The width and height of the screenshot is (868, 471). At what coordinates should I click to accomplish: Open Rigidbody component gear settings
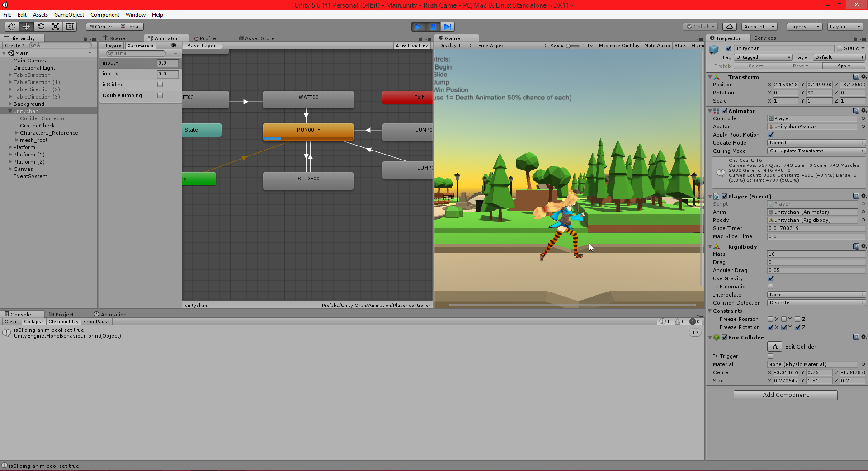pos(863,246)
